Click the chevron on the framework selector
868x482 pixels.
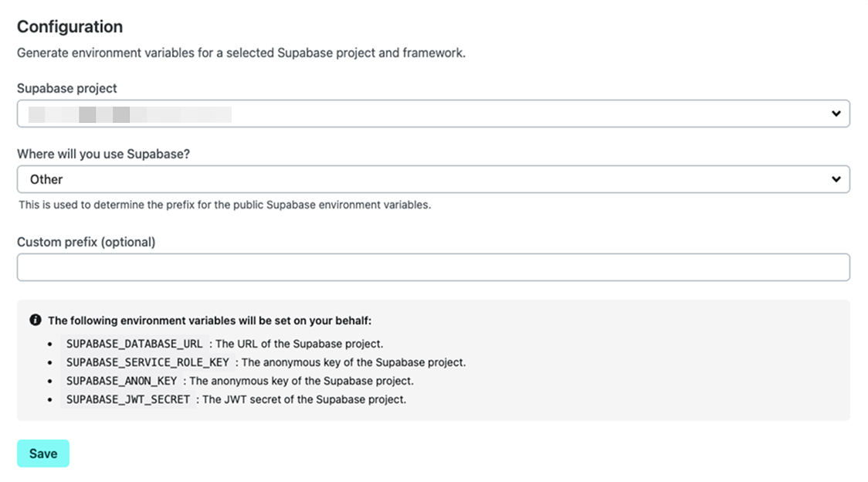click(836, 178)
